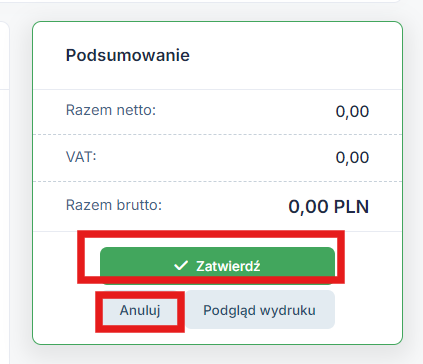Image resolution: width=423 pixels, height=364 pixels.
Task: Click the solid divider under Podsumowanie heading
Action: click(x=217, y=89)
